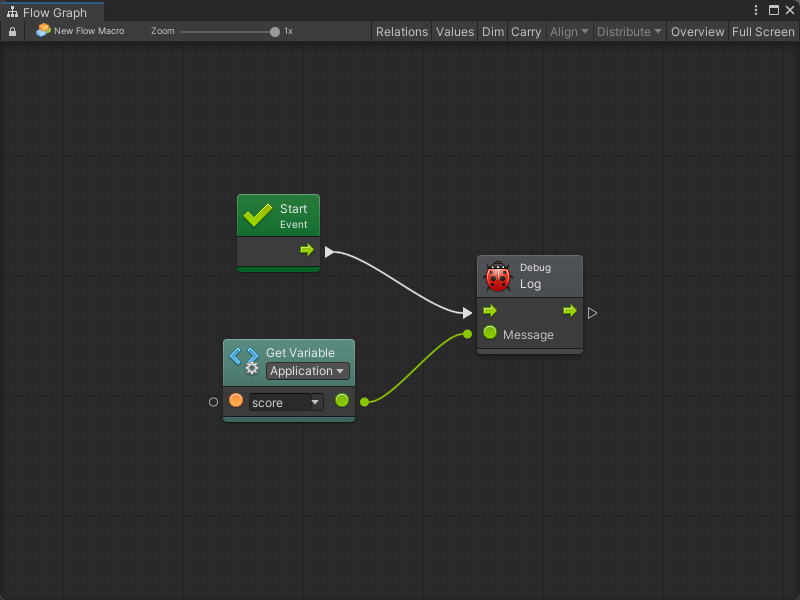
Task: Click the Zoom slider handle
Action: tap(275, 32)
